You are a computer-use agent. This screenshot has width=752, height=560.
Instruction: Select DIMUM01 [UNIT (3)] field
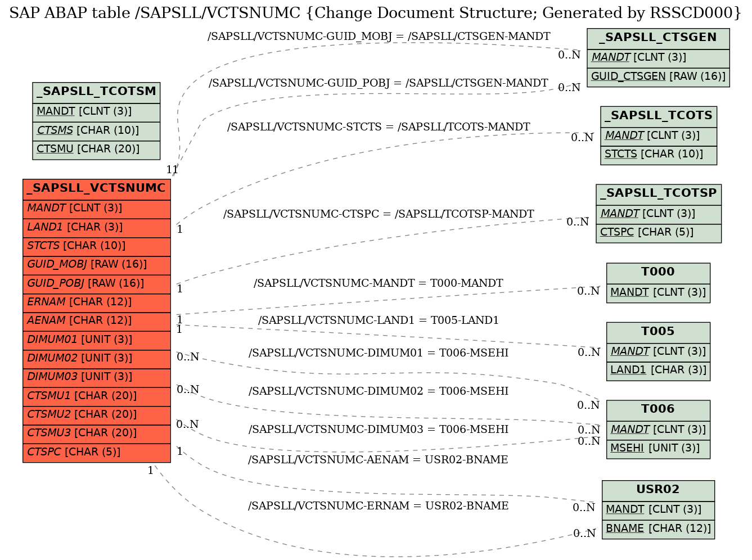click(x=97, y=340)
